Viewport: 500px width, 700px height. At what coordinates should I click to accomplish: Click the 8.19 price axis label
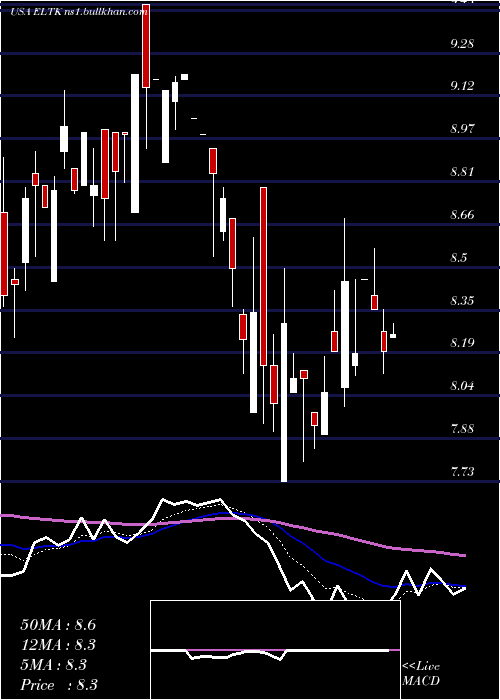coord(462,343)
